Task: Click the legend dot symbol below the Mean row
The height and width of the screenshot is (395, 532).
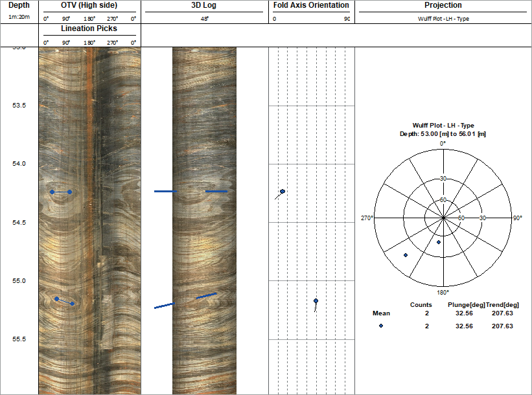Action: click(381, 326)
